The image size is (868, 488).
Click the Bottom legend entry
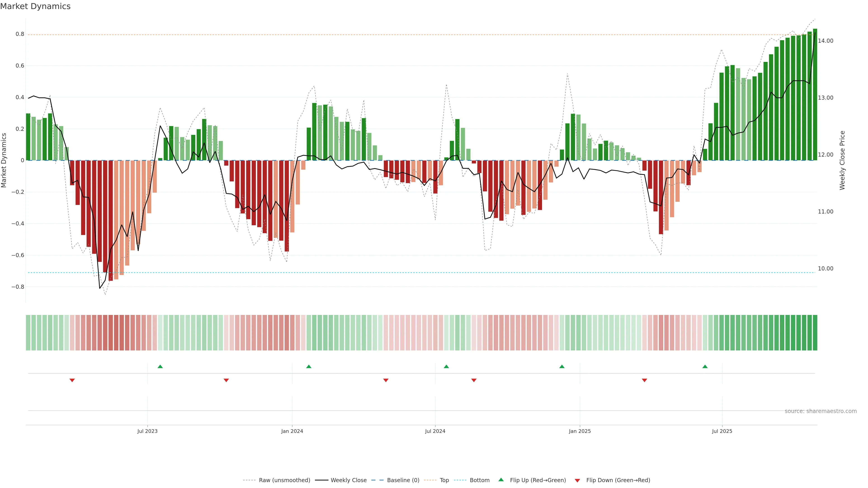click(x=479, y=480)
